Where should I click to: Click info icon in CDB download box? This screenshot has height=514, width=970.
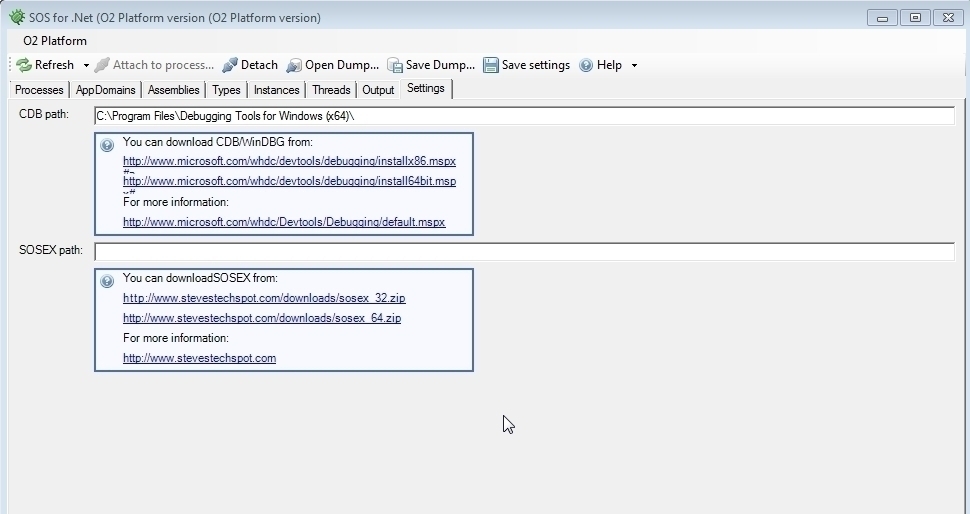[108, 144]
